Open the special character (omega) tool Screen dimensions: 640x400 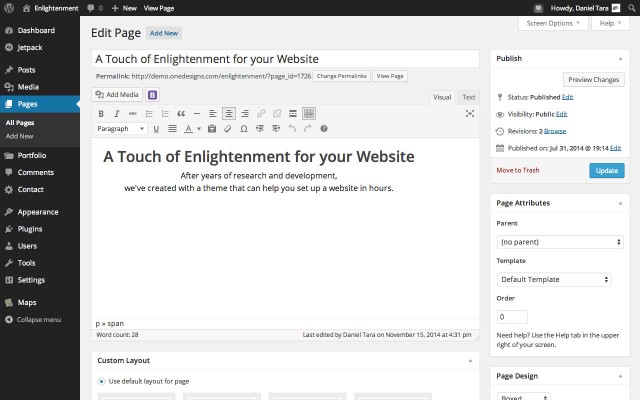coord(244,129)
